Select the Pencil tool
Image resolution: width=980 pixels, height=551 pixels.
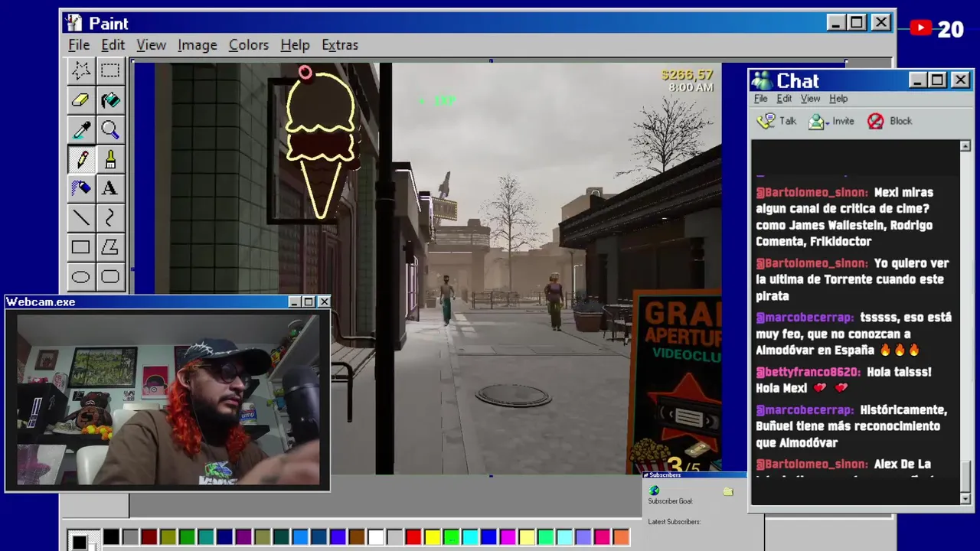coord(80,159)
